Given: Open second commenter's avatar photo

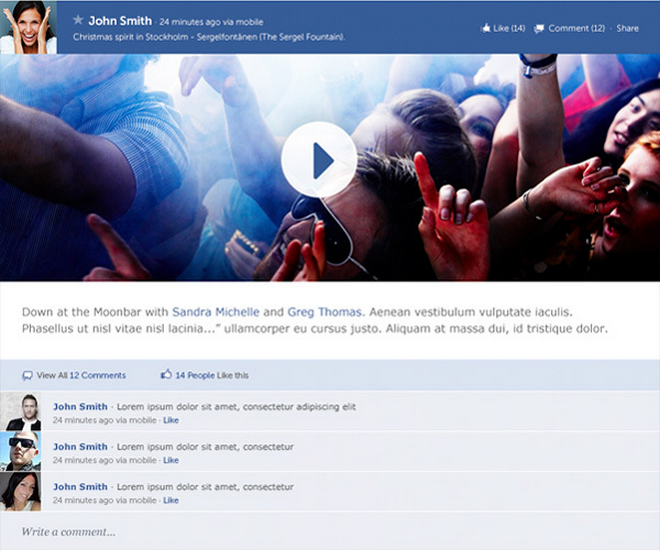Looking at the screenshot, I should (22, 452).
